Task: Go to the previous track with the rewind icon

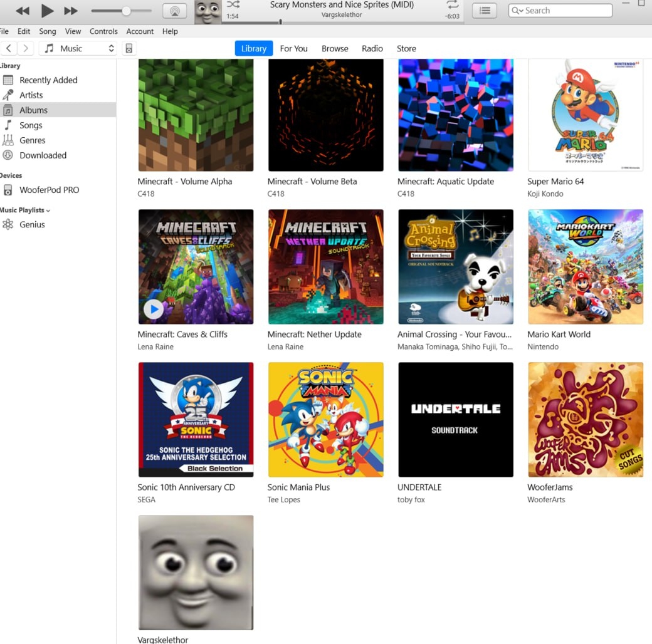Action: click(x=23, y=11)
